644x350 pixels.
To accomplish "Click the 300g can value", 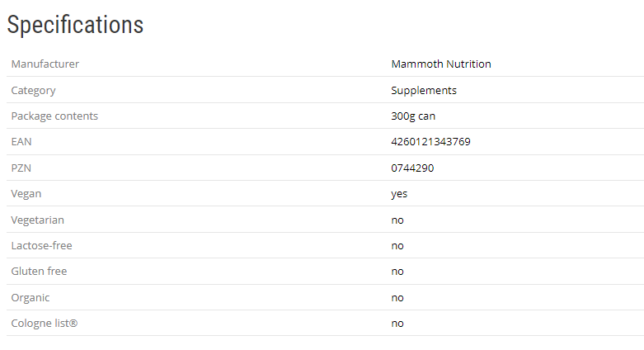I will (x=413, y=116).
